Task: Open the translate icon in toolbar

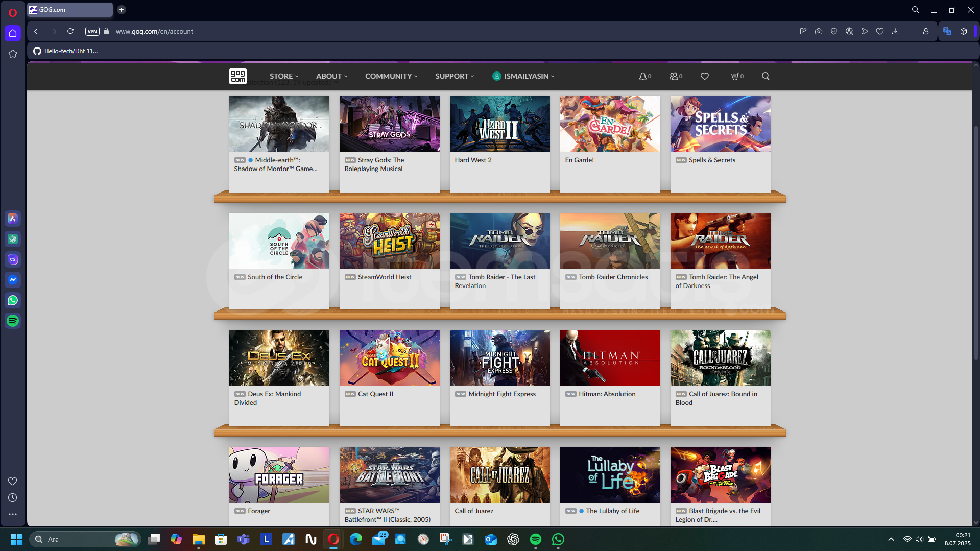Action: click(947, 31)
